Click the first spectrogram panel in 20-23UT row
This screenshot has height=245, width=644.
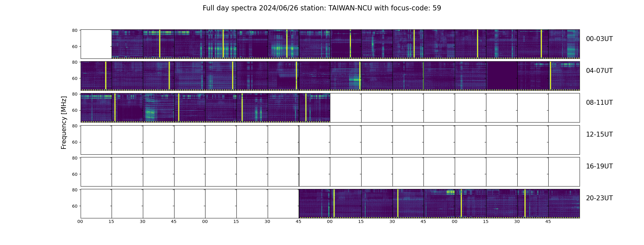point(314,203)
